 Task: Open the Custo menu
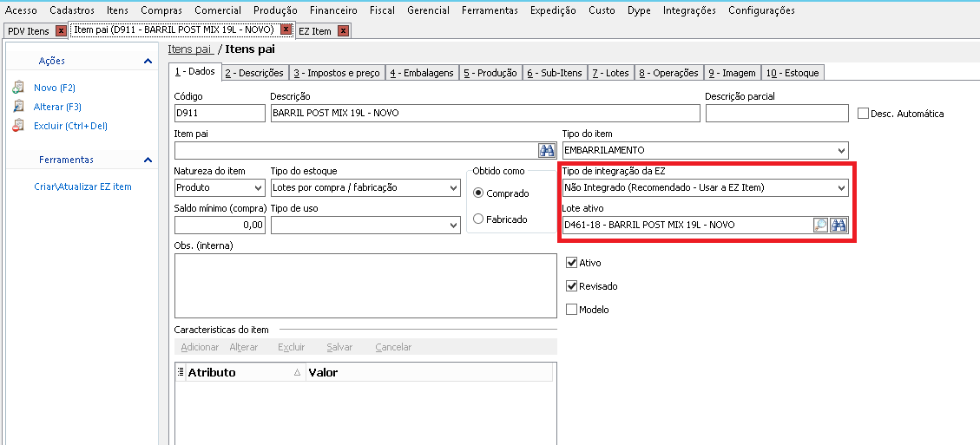click(x=602, y=10)
